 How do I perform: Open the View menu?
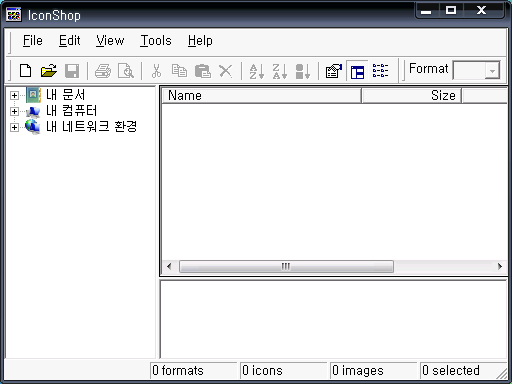click(x=110, y=41)
